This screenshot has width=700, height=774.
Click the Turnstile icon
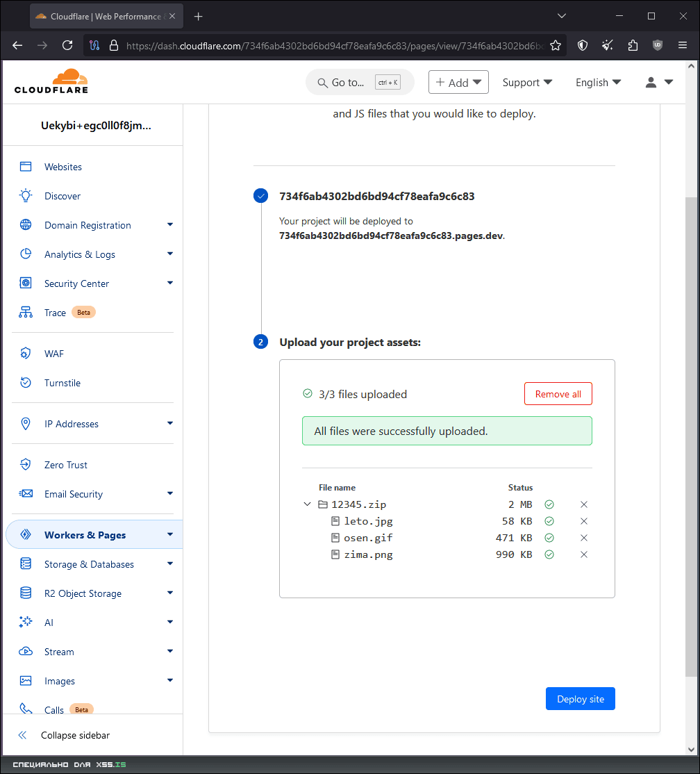coord(26,382)
